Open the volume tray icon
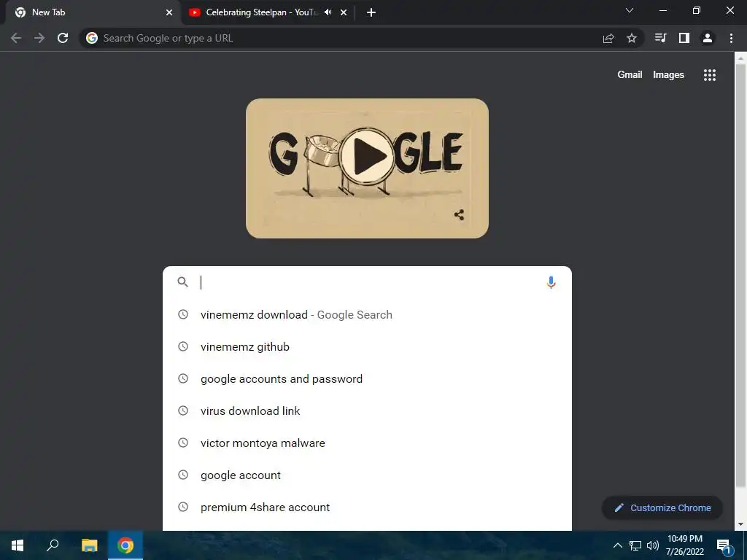 [653, 545]
